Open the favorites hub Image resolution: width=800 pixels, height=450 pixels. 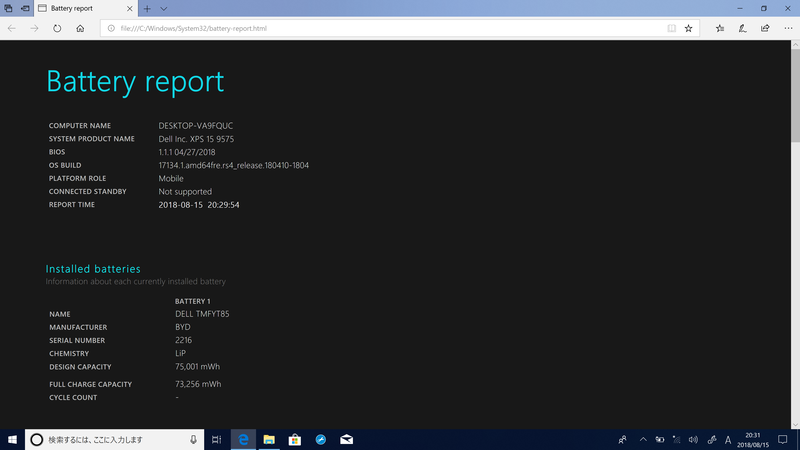click(x=720, y=29)
